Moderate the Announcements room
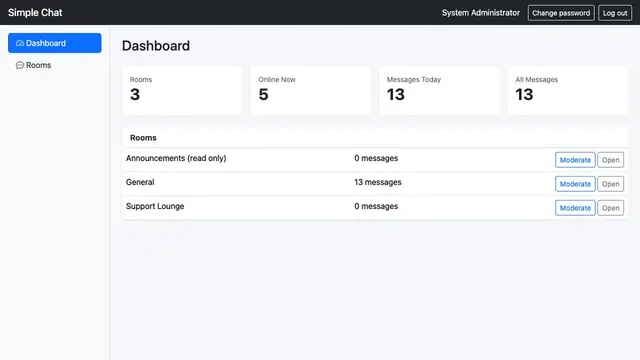640x360 pixels. (575, 160)
